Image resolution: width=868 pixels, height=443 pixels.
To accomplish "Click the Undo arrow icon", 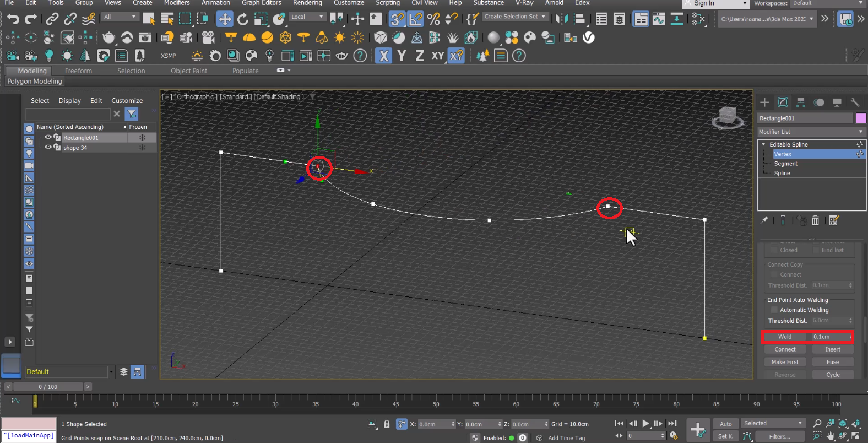I will pos(13,19).
